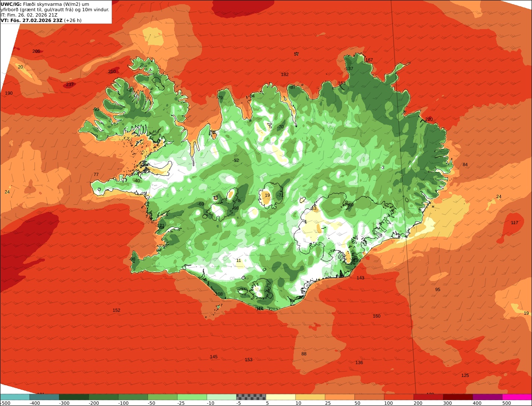Click the legend label '-500'
Screen dimensions: 532x406
5,403
